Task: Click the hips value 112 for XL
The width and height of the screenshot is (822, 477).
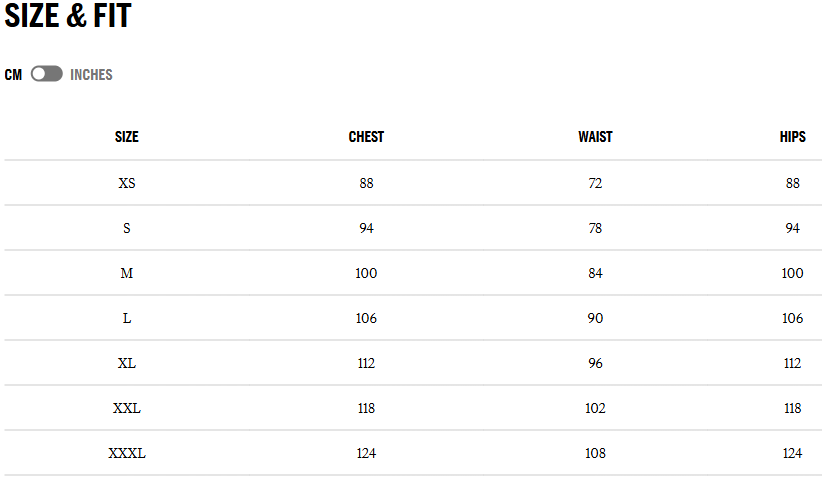Action: click(x=792, y=363)
